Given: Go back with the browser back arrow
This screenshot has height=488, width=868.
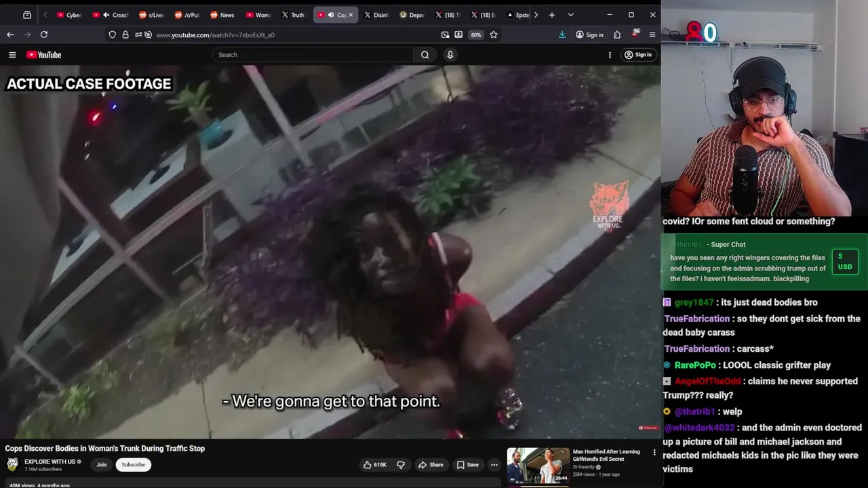Looking at the screenshot, I should click(10, 35).
